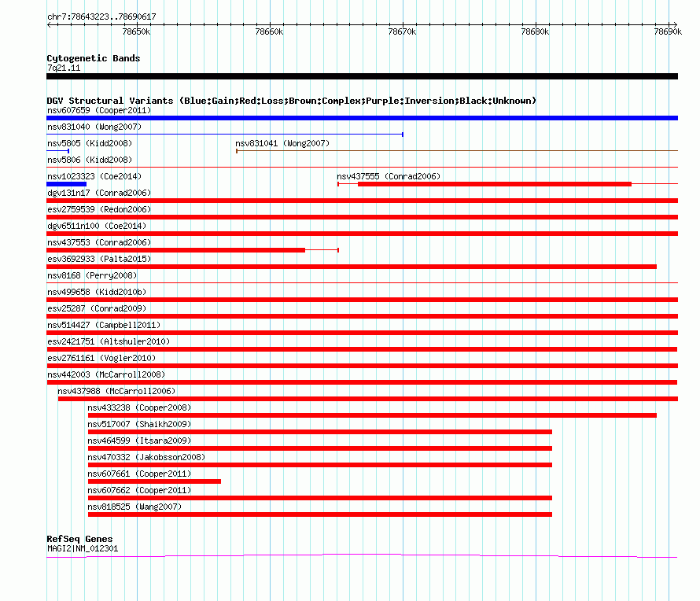The height and width of the screenshot is (601, 700).
Task: Open the nsv437988 (McCarroll2006) label
Action: [x=116, y=391]
